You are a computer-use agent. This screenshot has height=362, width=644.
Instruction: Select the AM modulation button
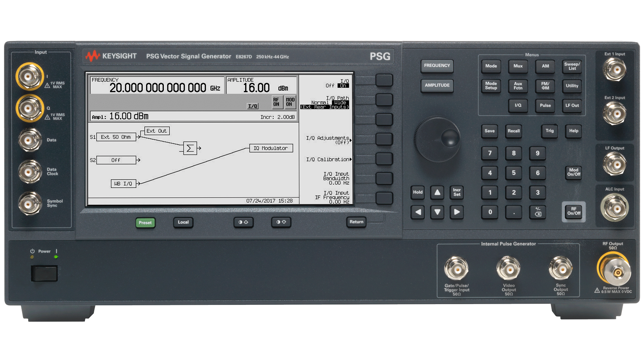tap(545, 66)
